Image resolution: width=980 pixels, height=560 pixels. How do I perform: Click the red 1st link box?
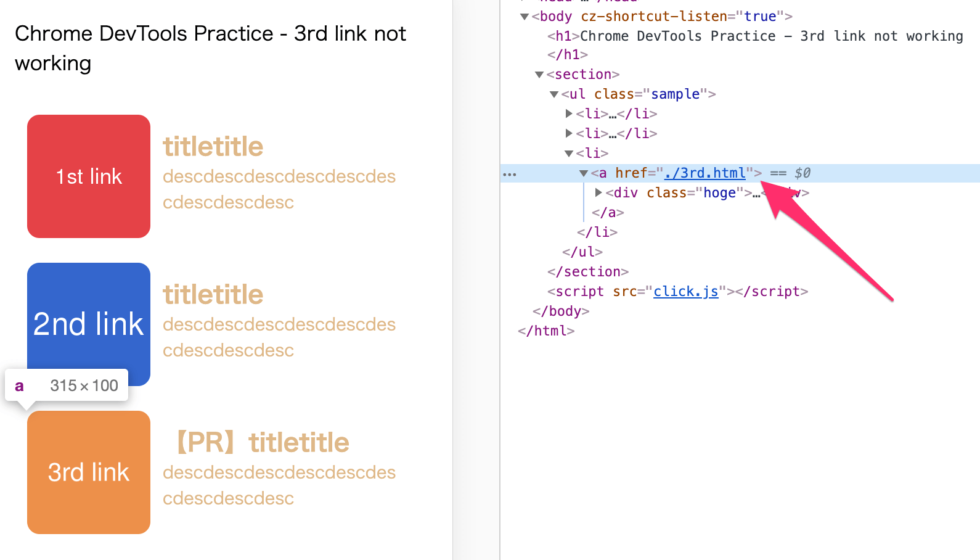(89, 176)
